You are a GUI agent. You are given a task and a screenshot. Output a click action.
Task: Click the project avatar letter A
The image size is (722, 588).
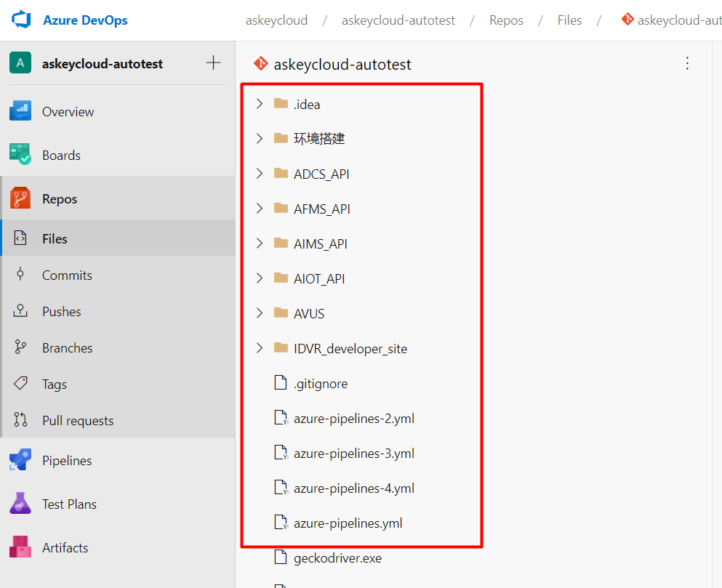[20, 63]
